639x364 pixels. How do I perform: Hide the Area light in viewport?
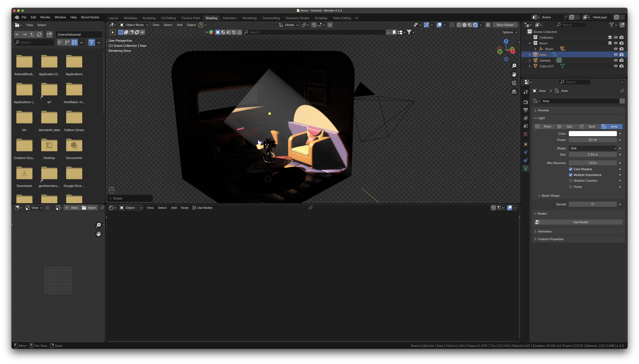616,55
